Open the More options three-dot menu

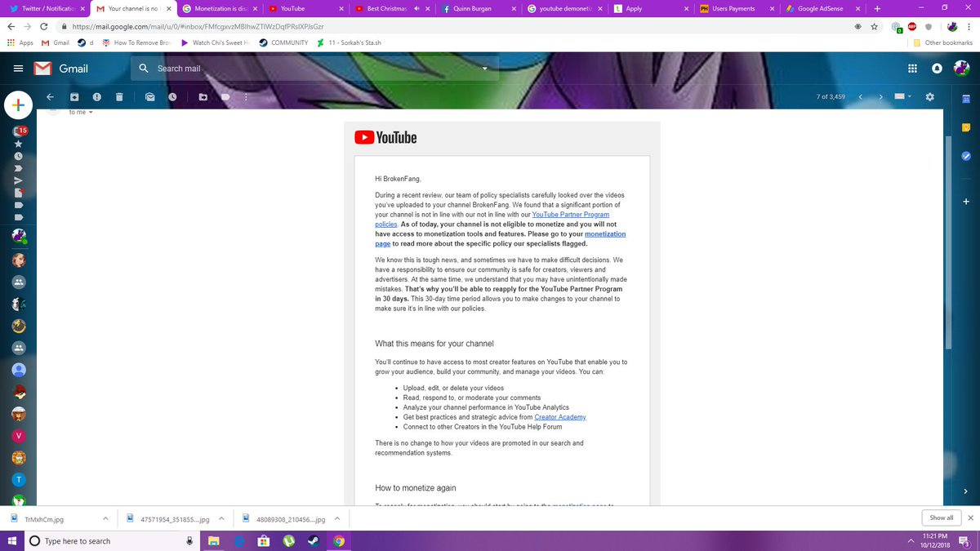coord(245,96)
